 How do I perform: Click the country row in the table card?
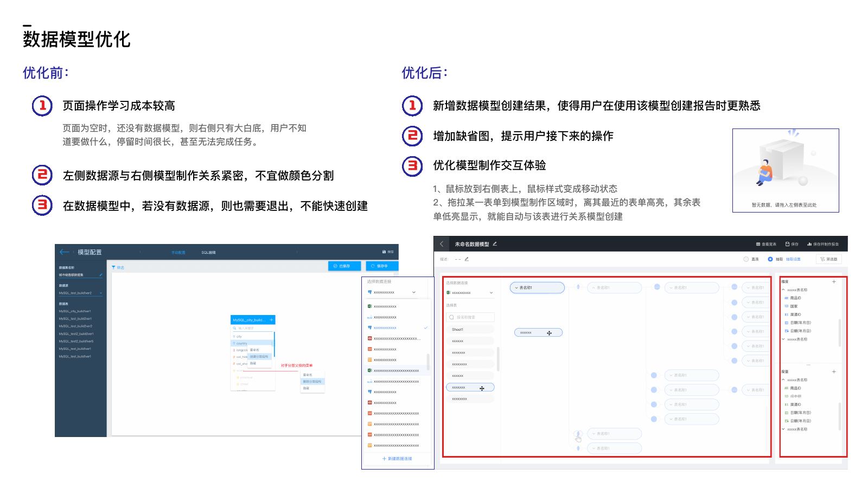pos(252,343)
